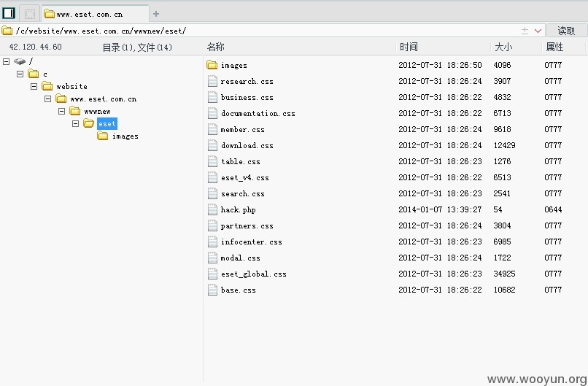Select the base.css file name
This screenshot has width=588, height=386.
point(238,290)
